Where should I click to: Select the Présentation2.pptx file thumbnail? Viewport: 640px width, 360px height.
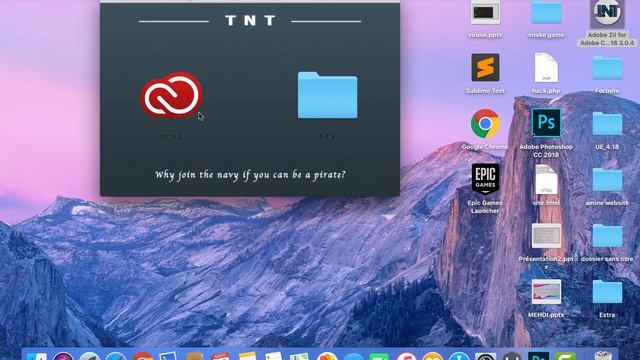546,236
